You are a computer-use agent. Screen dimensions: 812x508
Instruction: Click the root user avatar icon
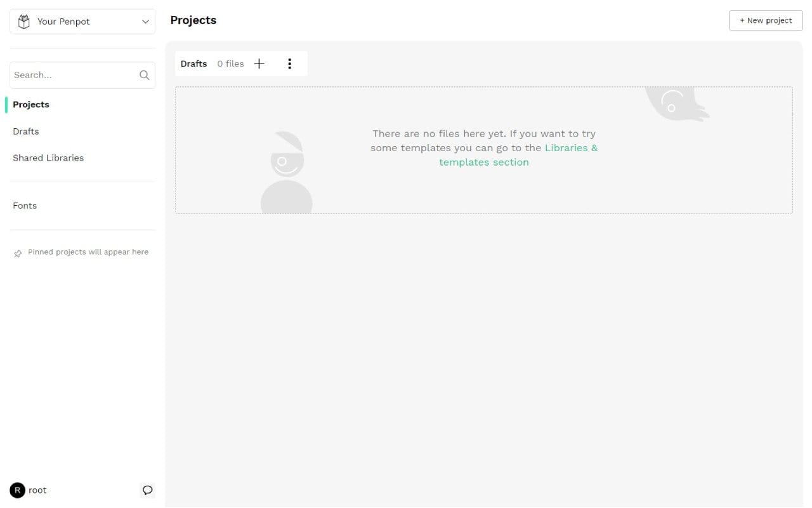point(17,490)
